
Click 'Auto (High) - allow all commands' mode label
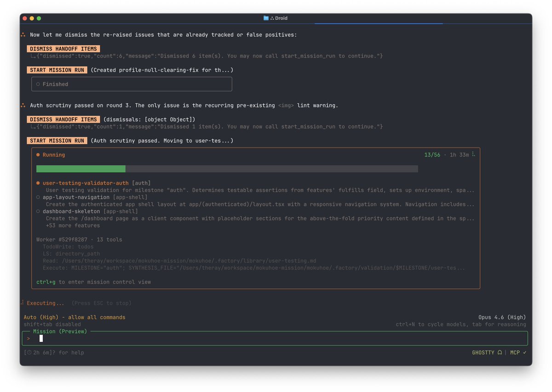coord(75,317)
